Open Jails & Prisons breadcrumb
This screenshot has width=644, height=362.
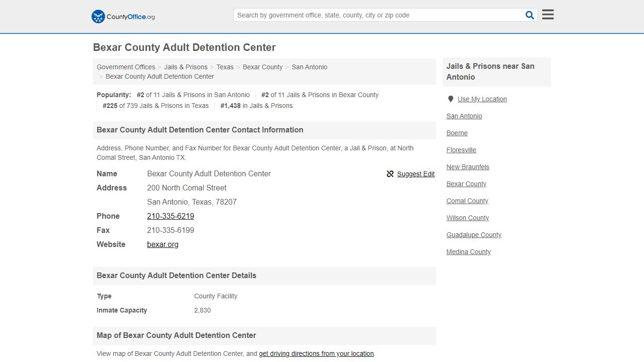pyautogui.click(x=186, y=67)
